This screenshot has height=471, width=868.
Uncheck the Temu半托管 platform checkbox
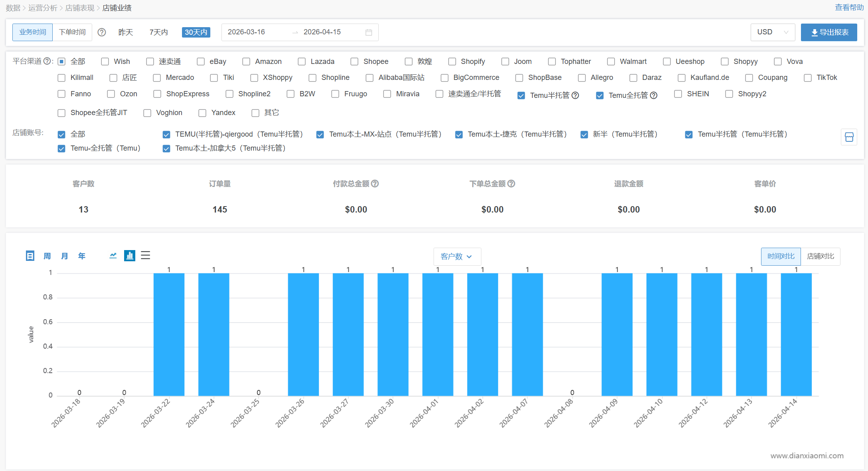[521, 95]
